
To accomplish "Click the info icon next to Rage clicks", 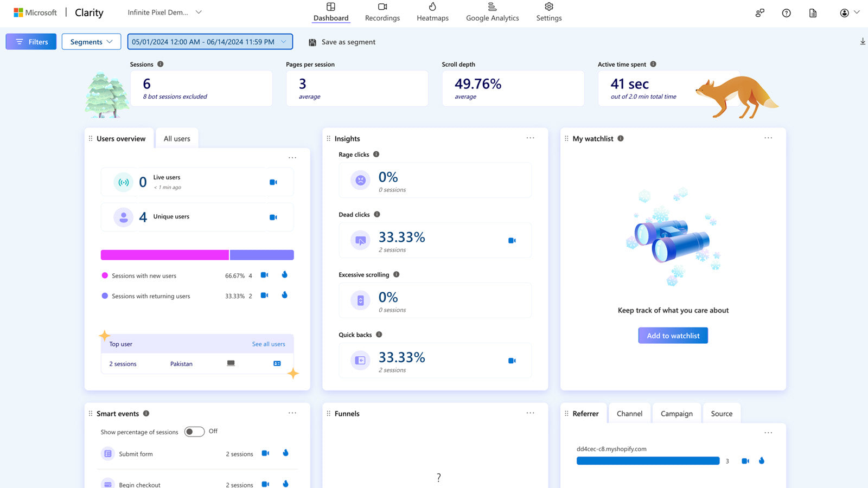I will coord(376,154).
